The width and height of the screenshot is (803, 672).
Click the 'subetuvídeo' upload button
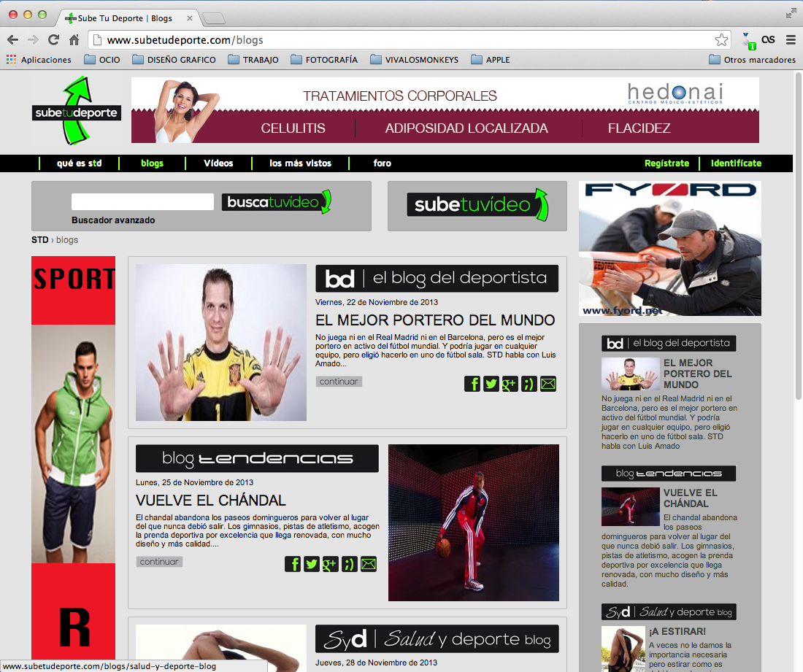pyautogui.click(x=477, y=205)
